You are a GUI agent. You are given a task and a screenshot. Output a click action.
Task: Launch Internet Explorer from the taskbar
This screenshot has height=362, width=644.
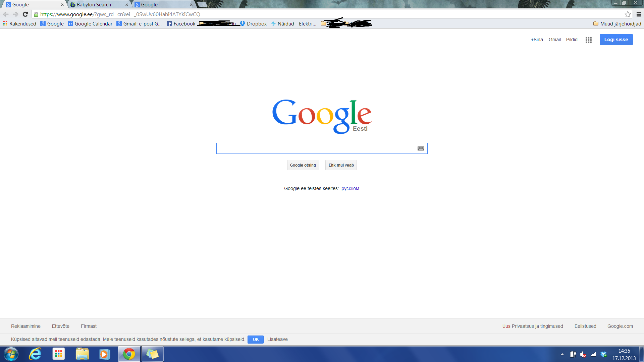click(x=35, y=354)
